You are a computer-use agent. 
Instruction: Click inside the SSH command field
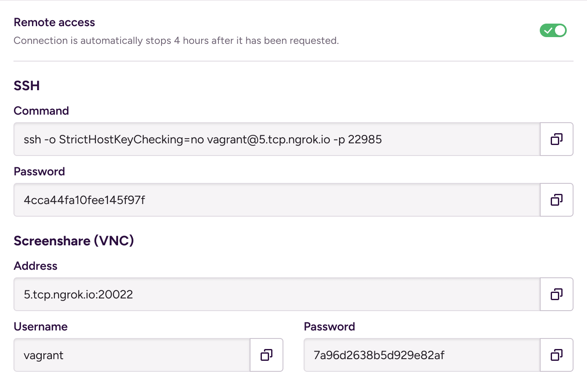pos(277,139)
